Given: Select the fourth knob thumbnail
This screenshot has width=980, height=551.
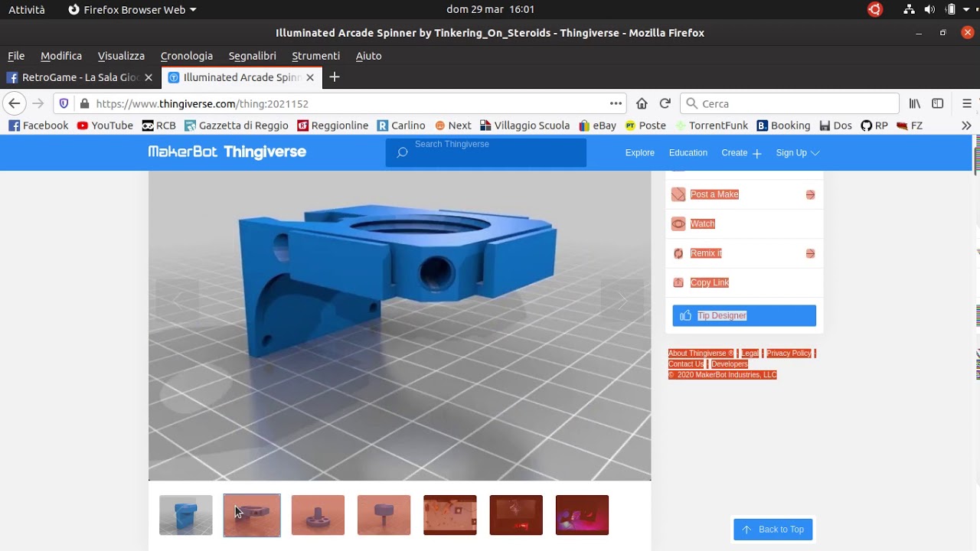Looking at the screenshot, I should pos(384,515).
